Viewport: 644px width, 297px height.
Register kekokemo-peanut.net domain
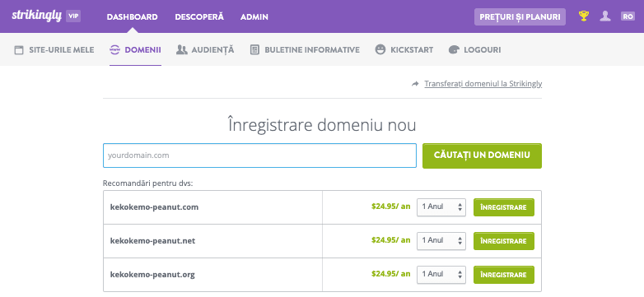pyautogui.click(x=504, y=241)
